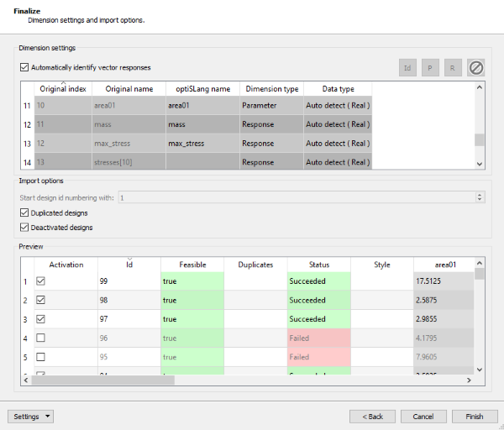Screen dimensions: 504x430
Task: Click Preview vertical scroll down arrow
Action: pos(480,370)
